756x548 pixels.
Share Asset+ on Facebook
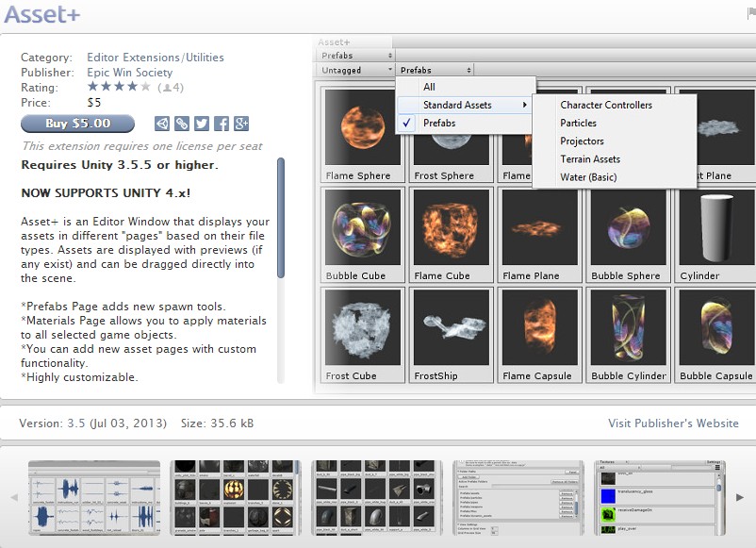[x=222, y=124]
